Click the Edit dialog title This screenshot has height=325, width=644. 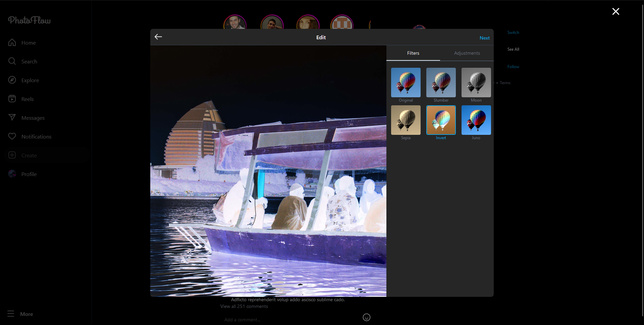click(321, 38)
